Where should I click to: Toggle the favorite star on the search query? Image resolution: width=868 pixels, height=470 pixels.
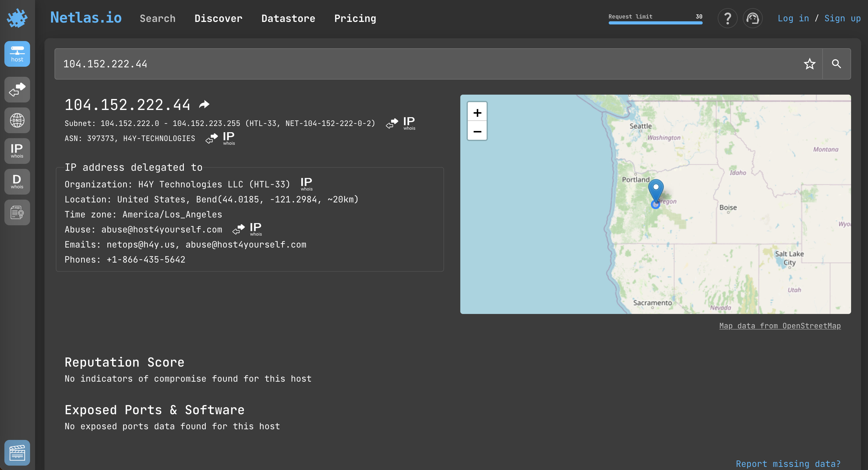810,64
